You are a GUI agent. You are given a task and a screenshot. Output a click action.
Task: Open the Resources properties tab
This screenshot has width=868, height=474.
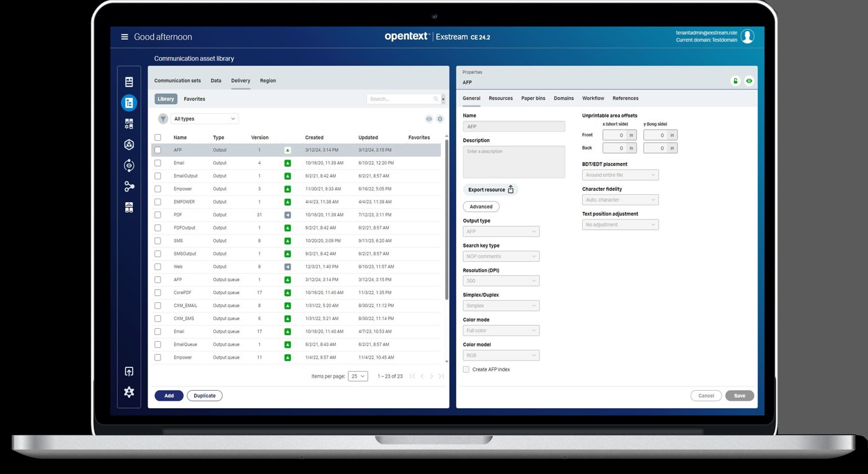point(500,98)
